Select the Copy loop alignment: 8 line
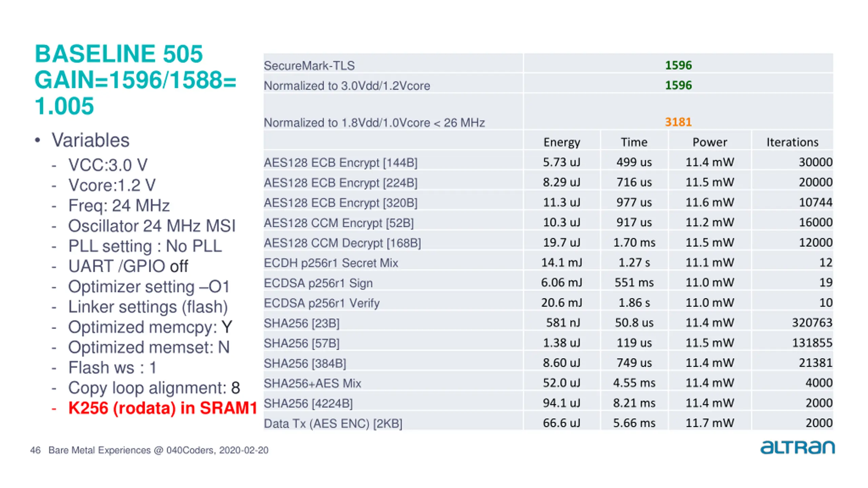Screen dimensions: 868x488 click(x=154, y=388)
